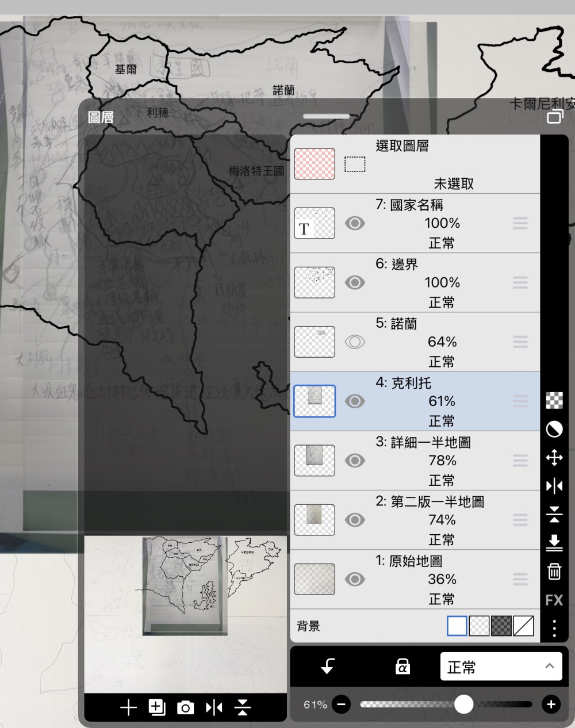This screenshot has height=728, width=575.
Task: Open the FX filter menu
Action: tap(554, 600)
